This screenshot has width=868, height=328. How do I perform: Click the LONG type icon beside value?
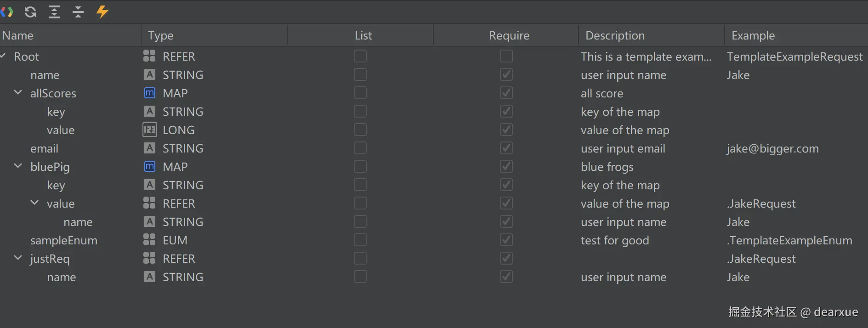[150, 130]
